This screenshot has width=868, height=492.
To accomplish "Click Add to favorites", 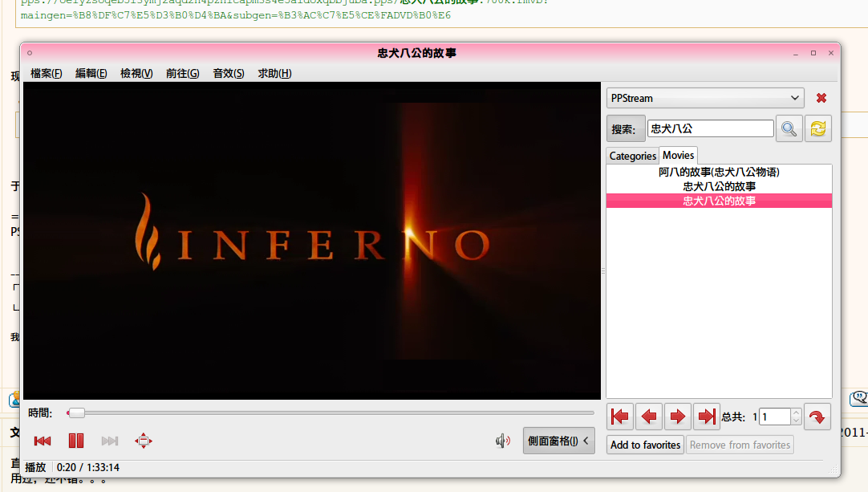I will pyautogui.click(x=646, y=445).
